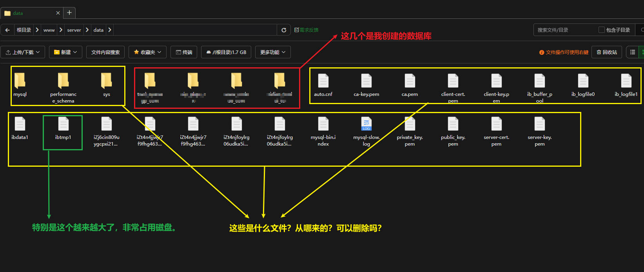Click the disk usage 1.7 GB button
The height and width of the screenshot is (272, 644).
[226, 52]
